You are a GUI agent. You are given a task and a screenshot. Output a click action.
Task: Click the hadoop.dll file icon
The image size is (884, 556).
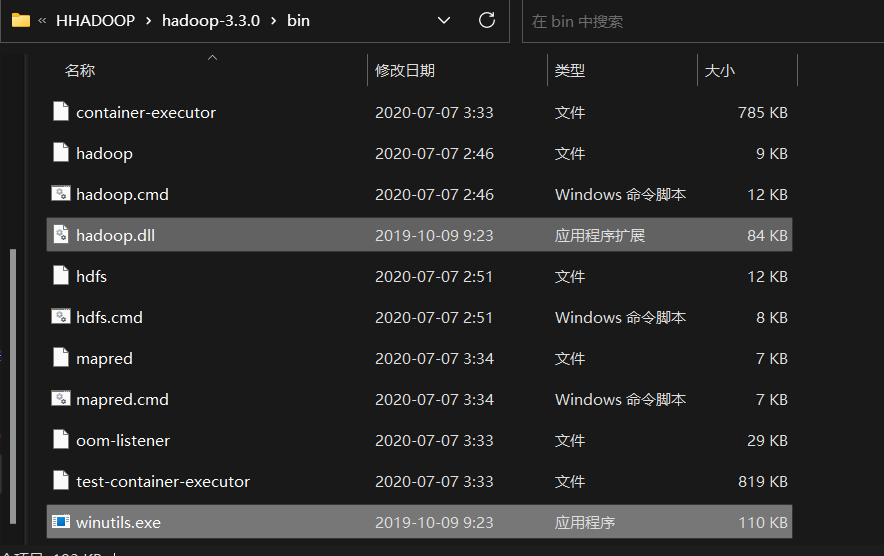coord(61,235)
